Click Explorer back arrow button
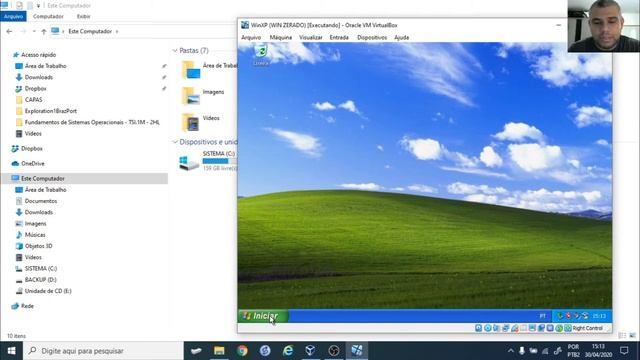Image resolution: width=640 pixels, height=360 pixels. (x=9, y=31)
